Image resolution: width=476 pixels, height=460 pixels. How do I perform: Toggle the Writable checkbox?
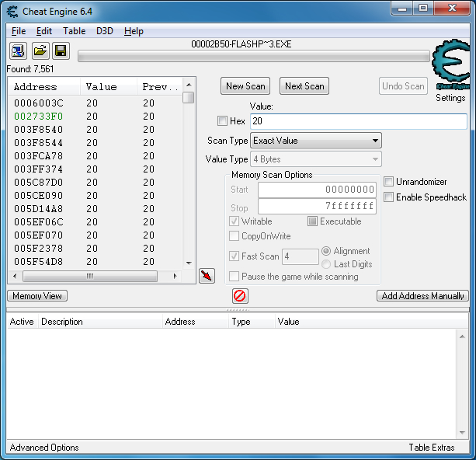coord(234,221)
